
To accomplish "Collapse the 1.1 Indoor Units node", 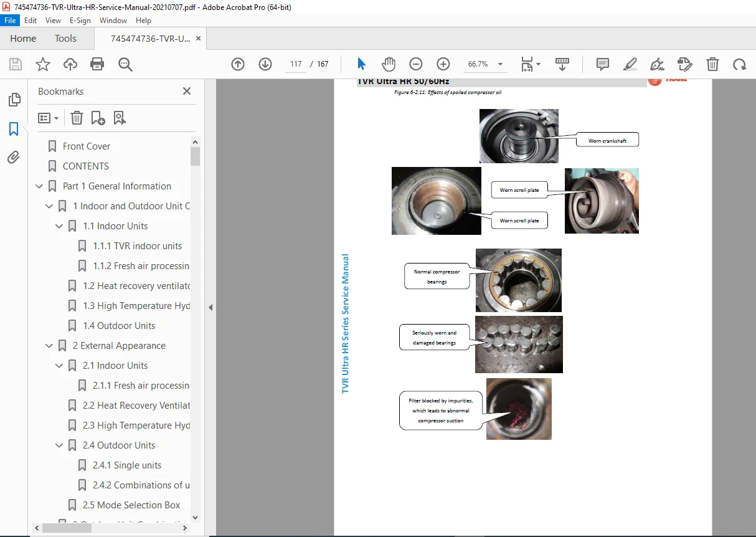I will click(x=59, y=226).
